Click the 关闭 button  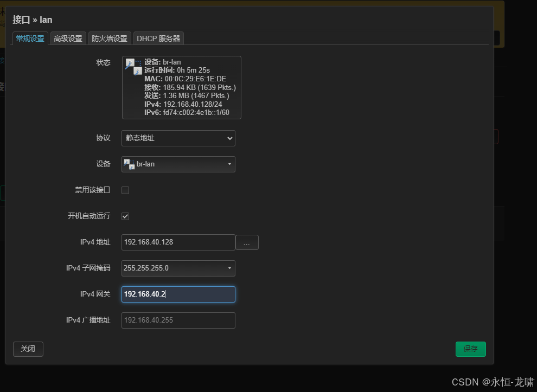(28, 349)
